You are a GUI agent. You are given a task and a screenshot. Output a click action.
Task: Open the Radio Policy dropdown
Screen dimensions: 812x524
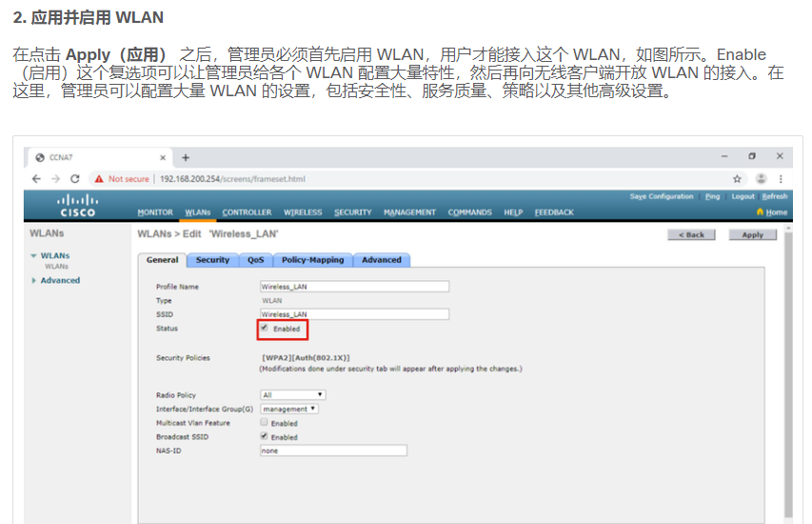(x=293, y=394)
